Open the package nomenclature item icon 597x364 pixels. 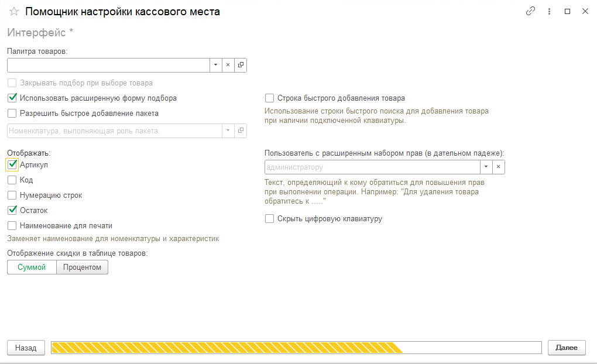coord(241,131)
